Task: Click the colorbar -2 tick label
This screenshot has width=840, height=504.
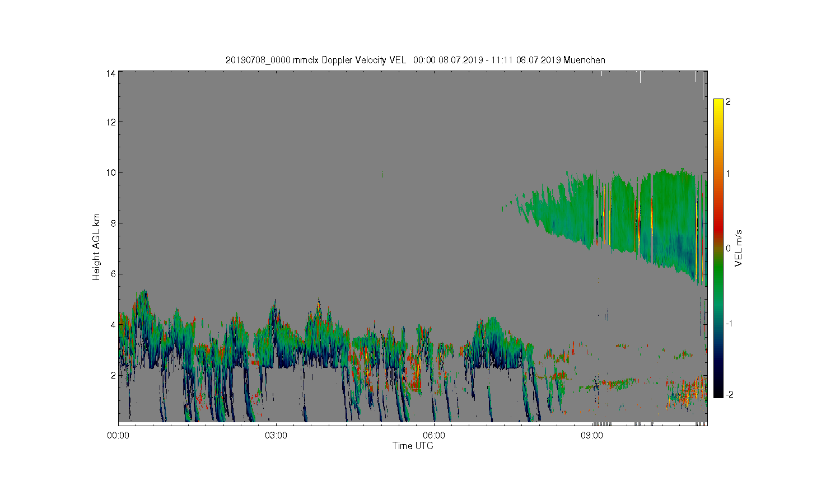Action: click(x=729, y=395)
